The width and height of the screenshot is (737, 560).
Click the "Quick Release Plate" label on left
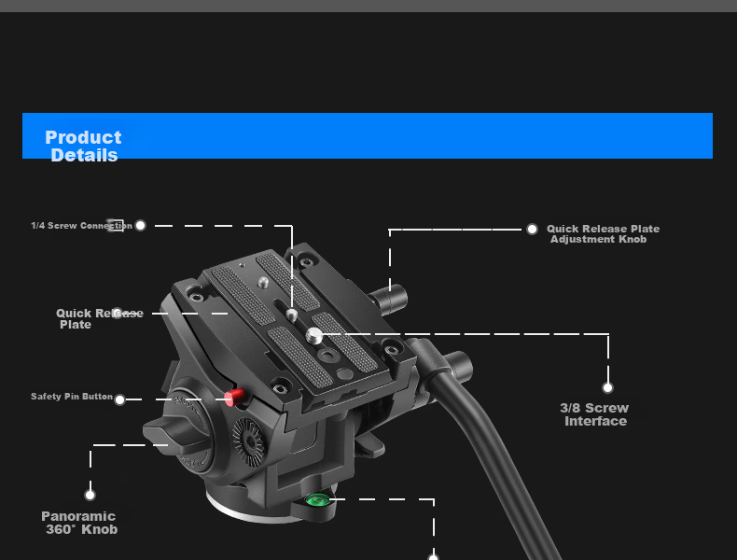click(99, 319)
